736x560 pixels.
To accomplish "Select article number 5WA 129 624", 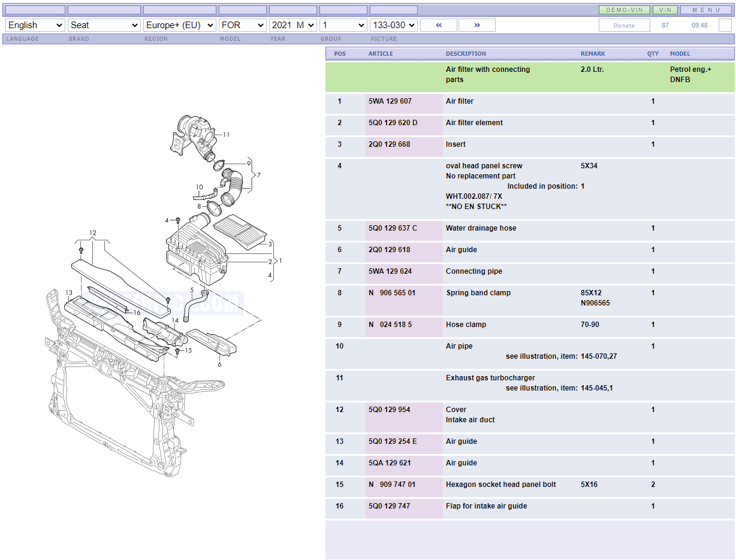I will (x=390, y=271).
